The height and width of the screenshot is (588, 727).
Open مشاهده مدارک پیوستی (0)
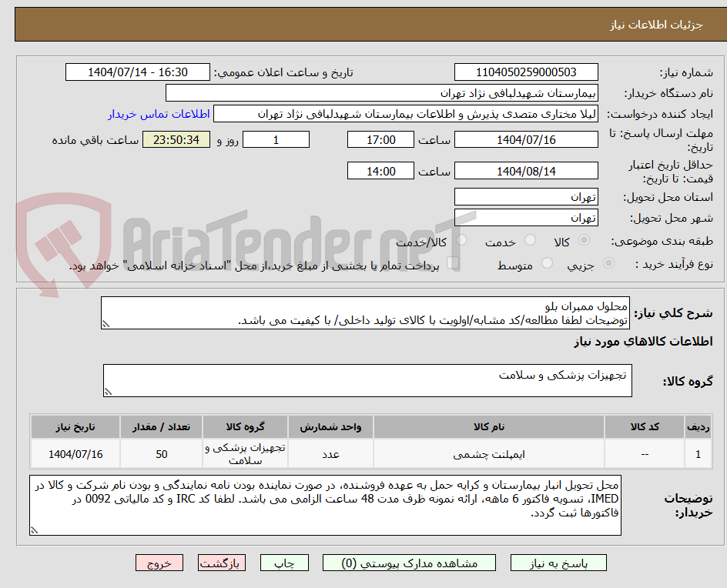(409, 563)
